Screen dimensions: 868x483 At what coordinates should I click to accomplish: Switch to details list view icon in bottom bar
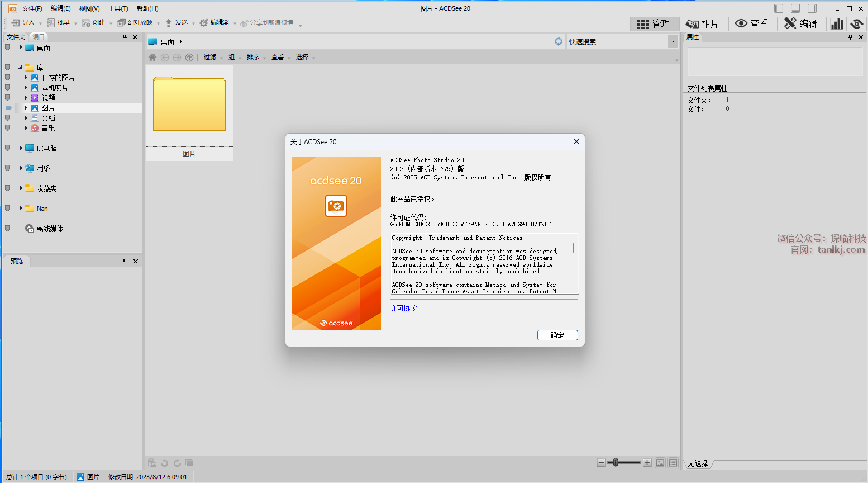(x=673, y=463)
